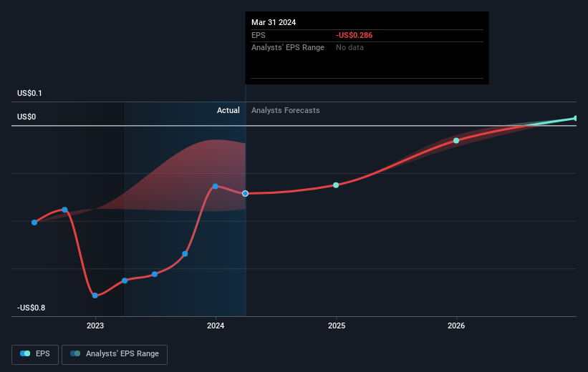Click the Analysts' EPS Range tooltip row label

tap(288, 48)
